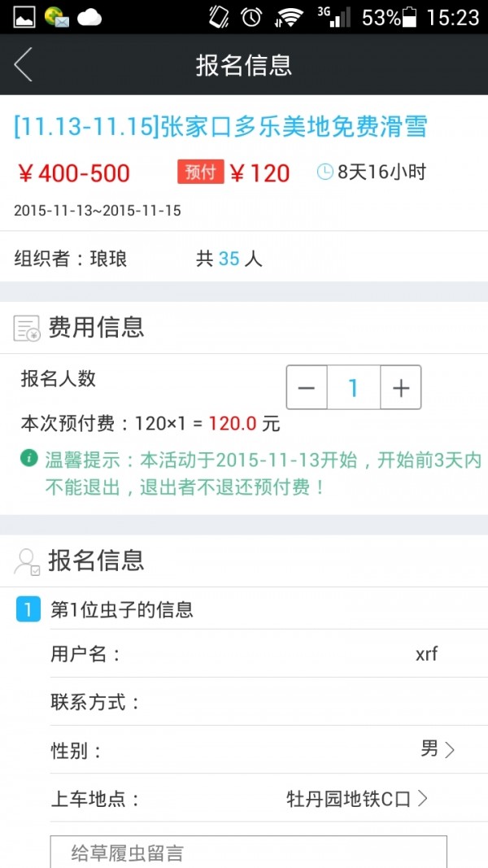Viewport: 488px width, 868px height.
Task: Open the 上车地点 pickup location selector
Action: [x=357, y=799]
